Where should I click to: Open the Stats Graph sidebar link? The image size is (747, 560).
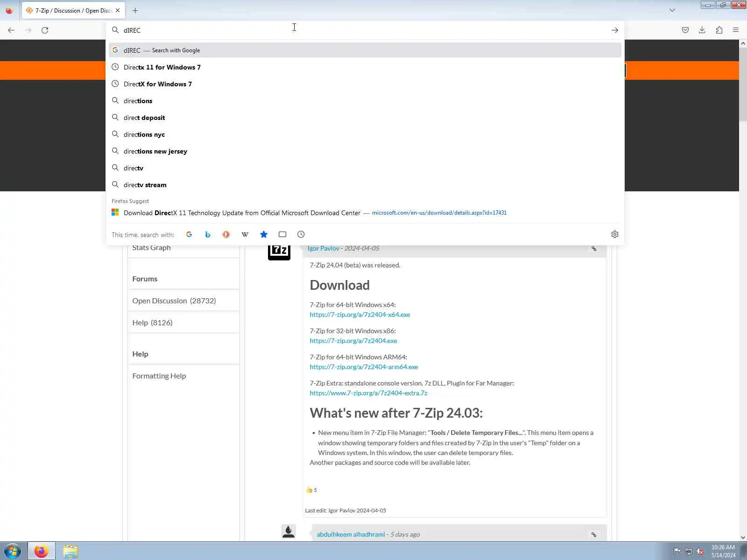click(x=151, y=248)
